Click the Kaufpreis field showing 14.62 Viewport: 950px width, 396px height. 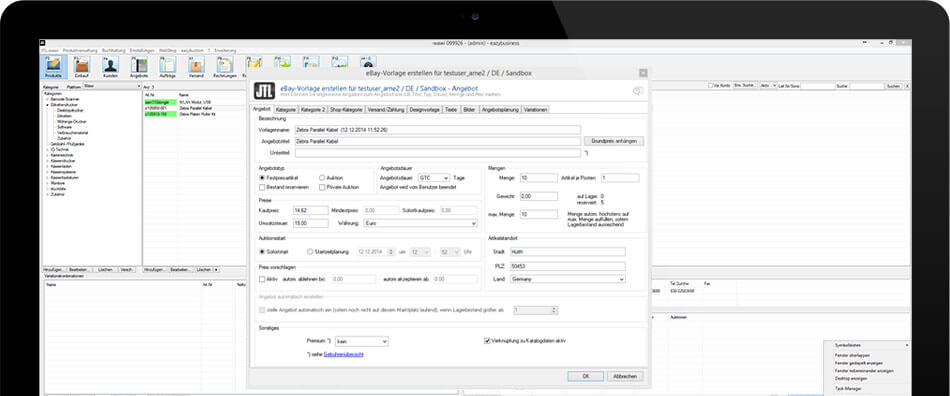(x=310, y=210)
